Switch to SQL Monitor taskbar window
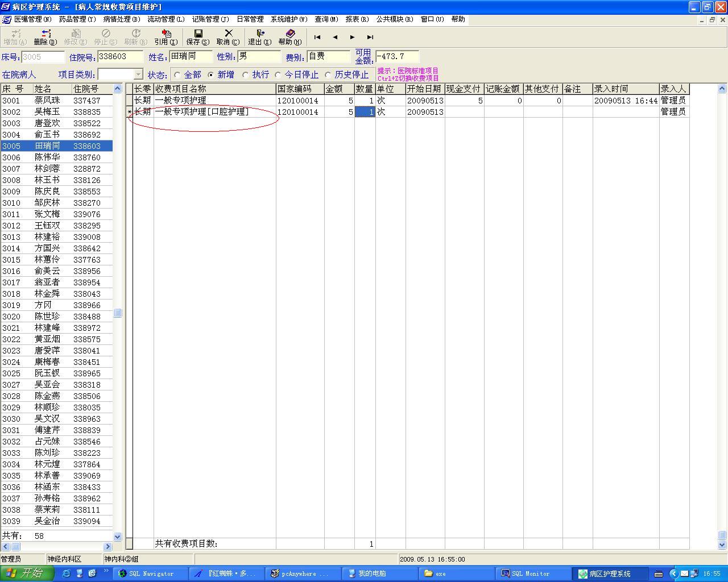Screen dimensions: 728x582 (x=532, y=573)
